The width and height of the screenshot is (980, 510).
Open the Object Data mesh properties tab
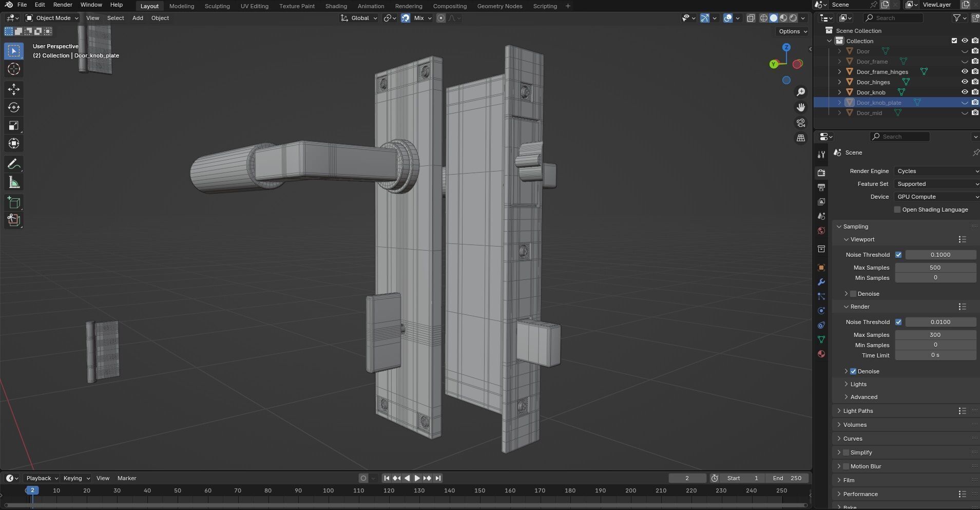pos(821,339)
